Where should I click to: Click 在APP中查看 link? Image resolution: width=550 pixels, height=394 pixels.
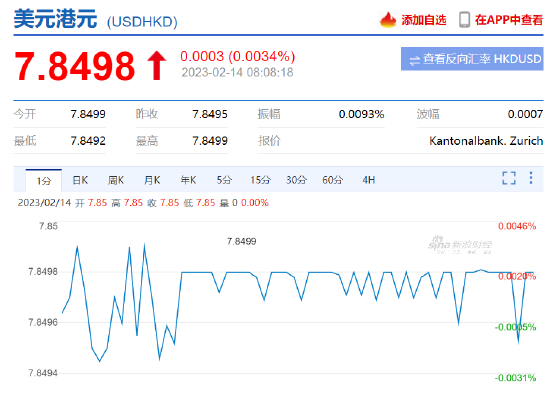click(x=509, y=20)
